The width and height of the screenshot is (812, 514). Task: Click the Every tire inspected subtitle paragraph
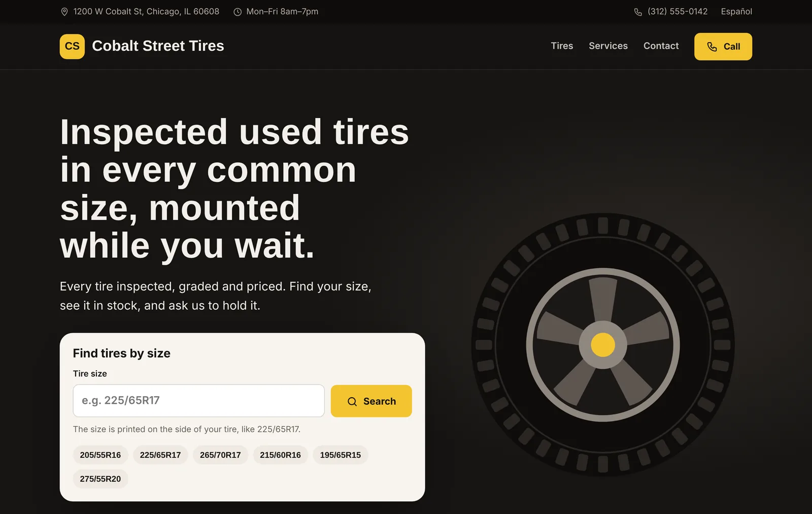pyautogui.click(x=216, y=296)
